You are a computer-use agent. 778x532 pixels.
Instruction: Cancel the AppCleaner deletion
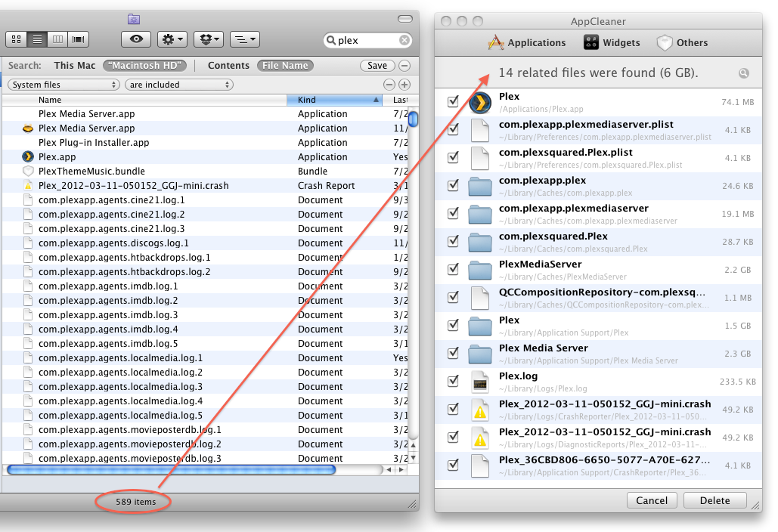pos(652,500)
